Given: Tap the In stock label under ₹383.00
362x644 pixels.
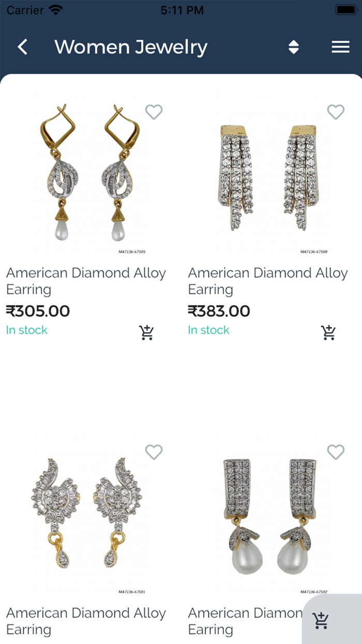Looking at the screenshot, I should [208, 330].
